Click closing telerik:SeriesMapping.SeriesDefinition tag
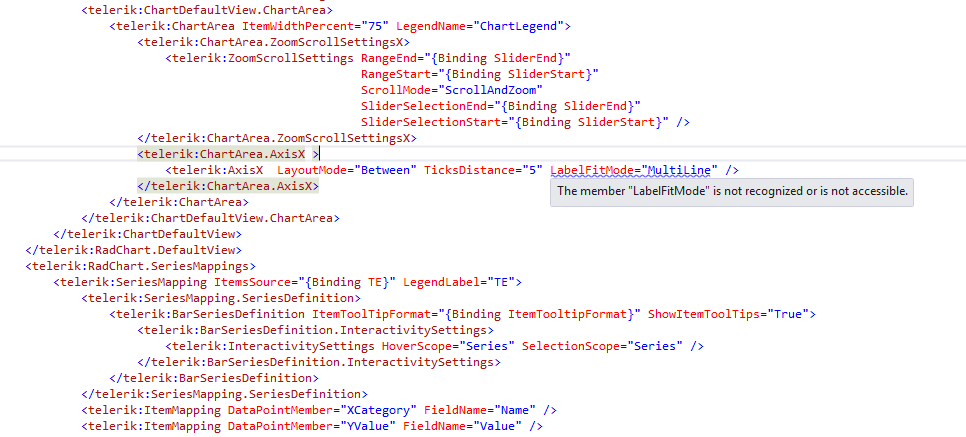966x437 pixels. pos(225,394)
